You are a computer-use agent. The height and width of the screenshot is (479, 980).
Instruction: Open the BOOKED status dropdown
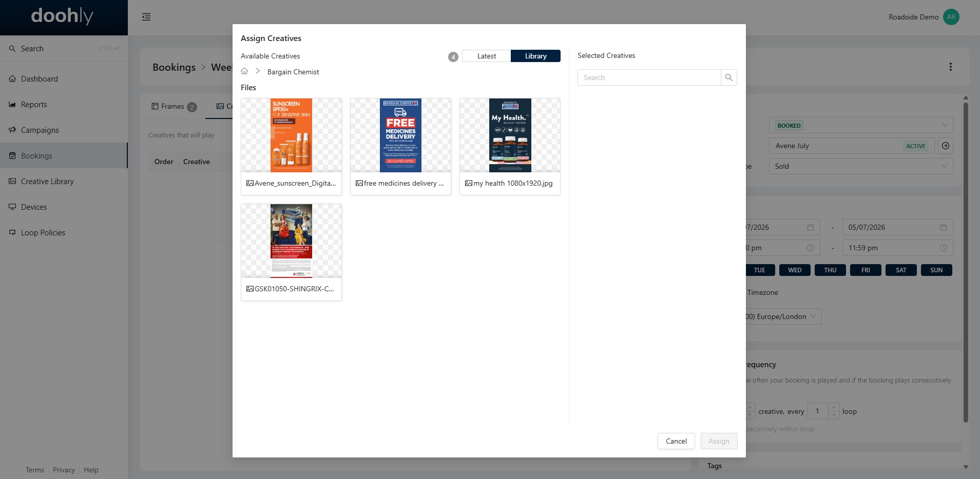click(861, 126)
